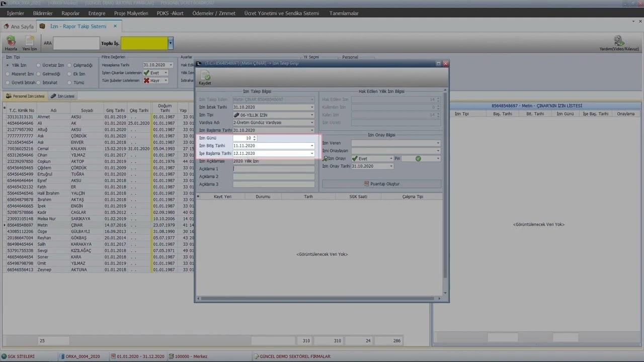Switch to the Ana Sayfa tab
This screenshot has height=362, width=644.
pos(19,26)
